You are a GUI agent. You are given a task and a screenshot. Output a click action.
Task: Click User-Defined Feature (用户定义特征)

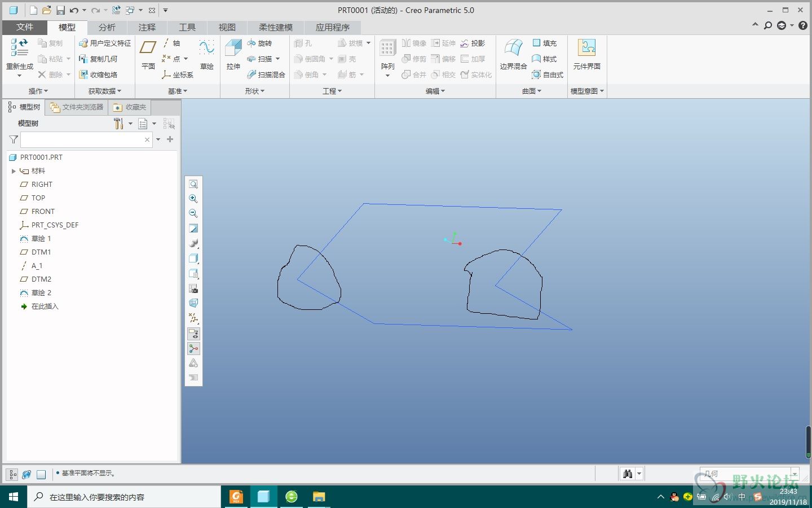coord(105,43)
